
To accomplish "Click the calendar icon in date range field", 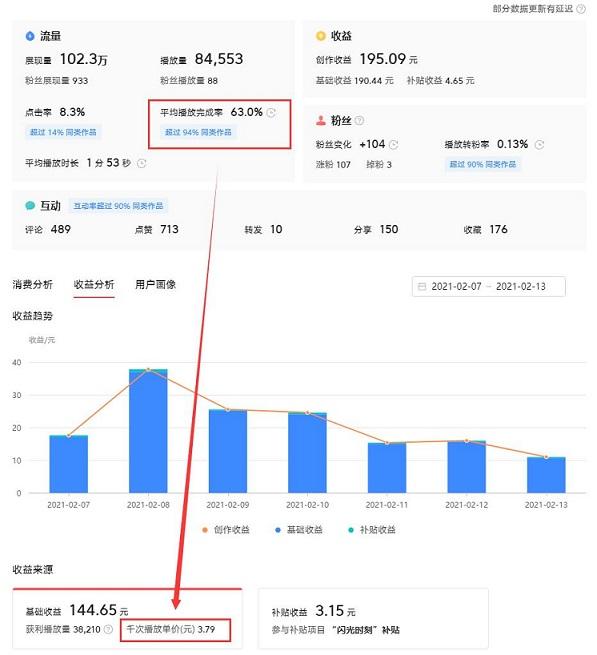I will (422, 287).
